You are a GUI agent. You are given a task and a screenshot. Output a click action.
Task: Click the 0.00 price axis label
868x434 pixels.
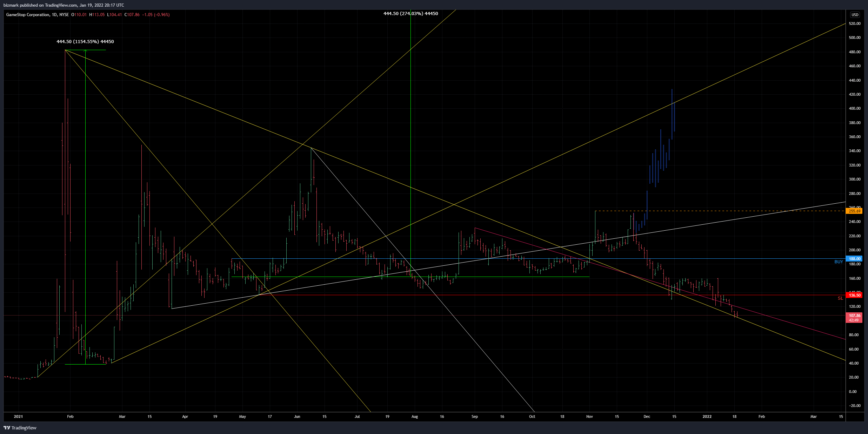click(x=853, y=392)
